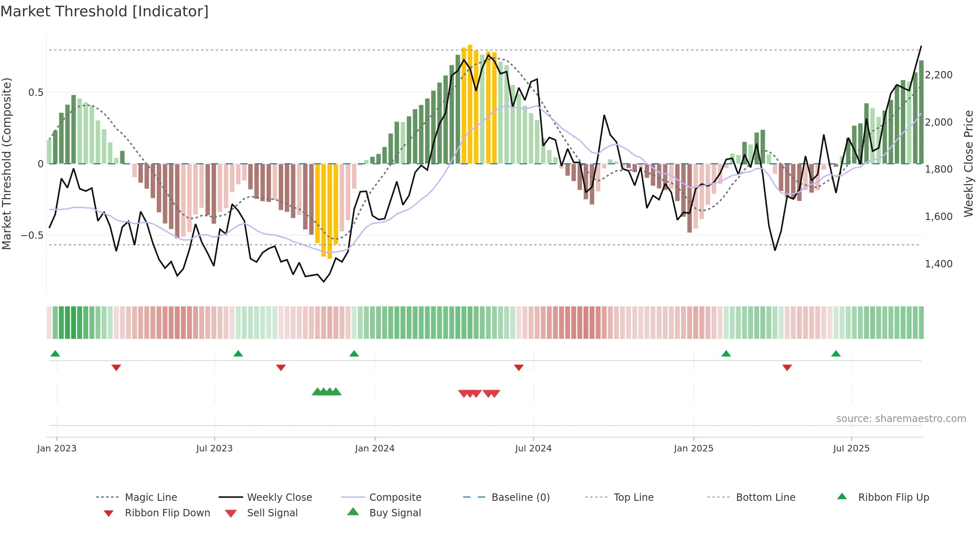Image resolution: width=980 pixels, height=551 pixels.
Task: Click the ribbon flip up marker before Jul 2025
Action: tap(836, 353)
